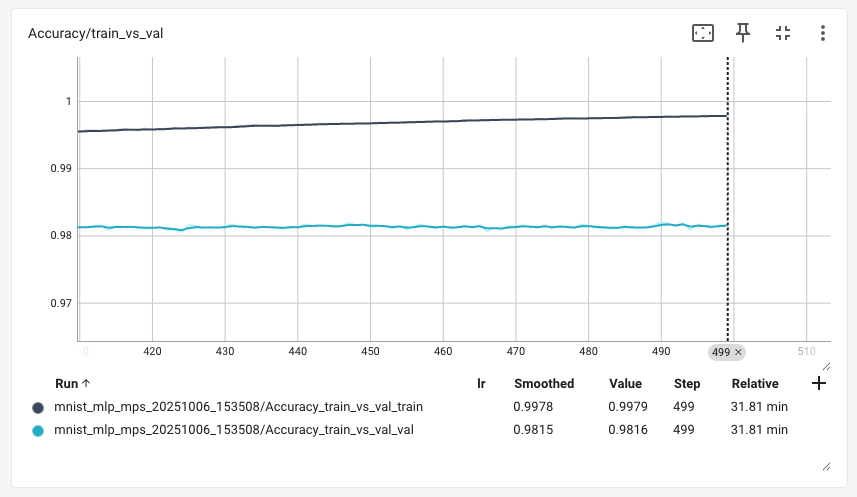The height and width of the screenshot is (497, 857).
Task: Click the cyan val run color dot
Action: pos(38,430)
